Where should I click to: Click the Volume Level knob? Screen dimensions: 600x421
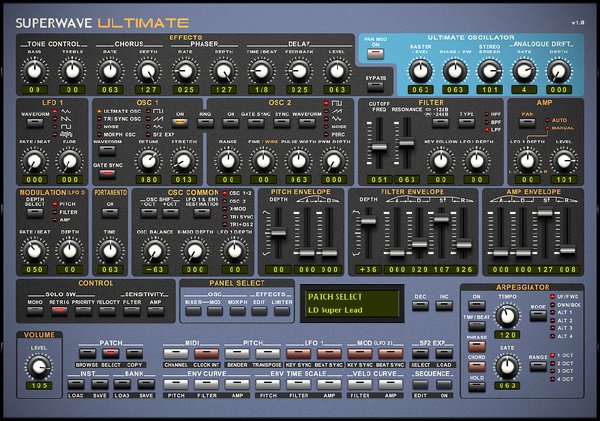point(39,367)
